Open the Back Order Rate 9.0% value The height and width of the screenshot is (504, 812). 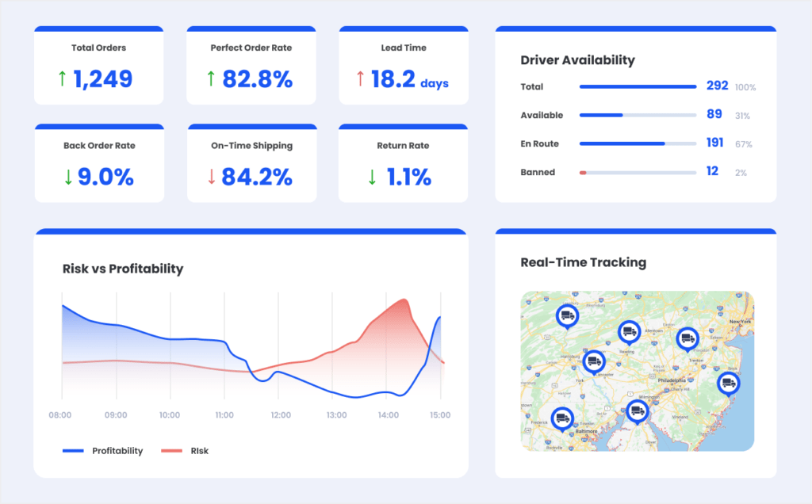tap(105, 178)
